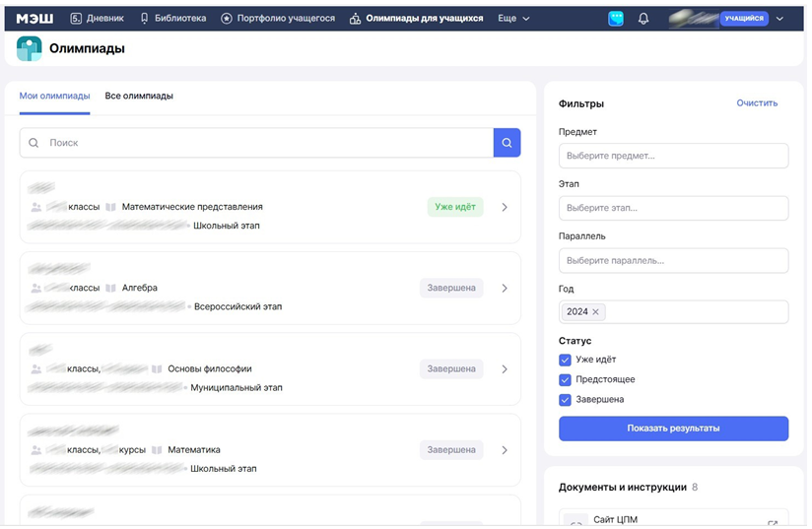The image size is (812, 529).
Task: Toggle the Завершена status checkbox
Action: pos(565,399)
